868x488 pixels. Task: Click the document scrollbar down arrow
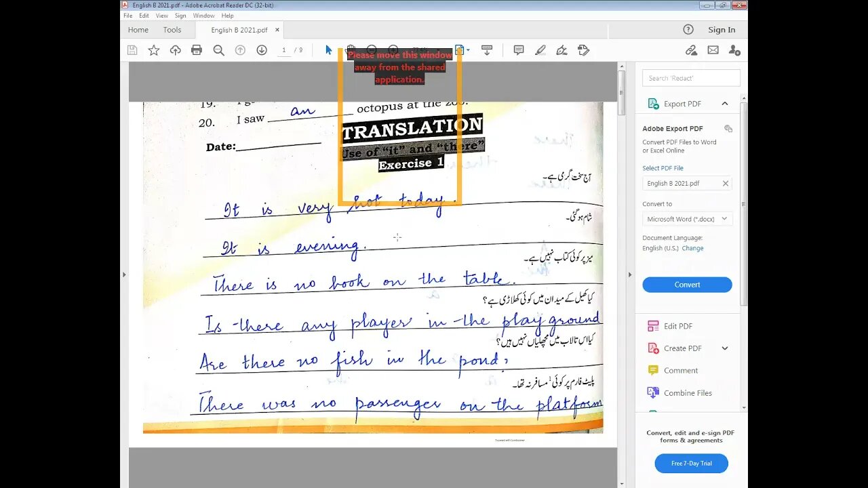(621, 484)
